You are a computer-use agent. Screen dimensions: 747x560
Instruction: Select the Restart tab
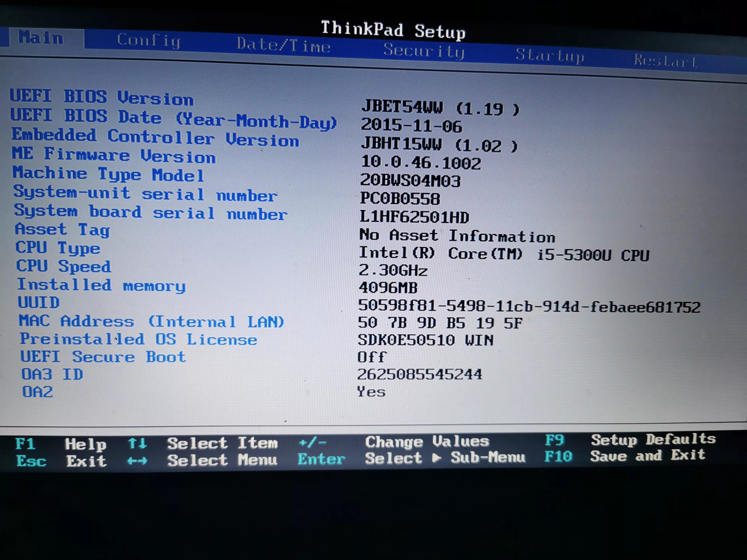[665, 61]
